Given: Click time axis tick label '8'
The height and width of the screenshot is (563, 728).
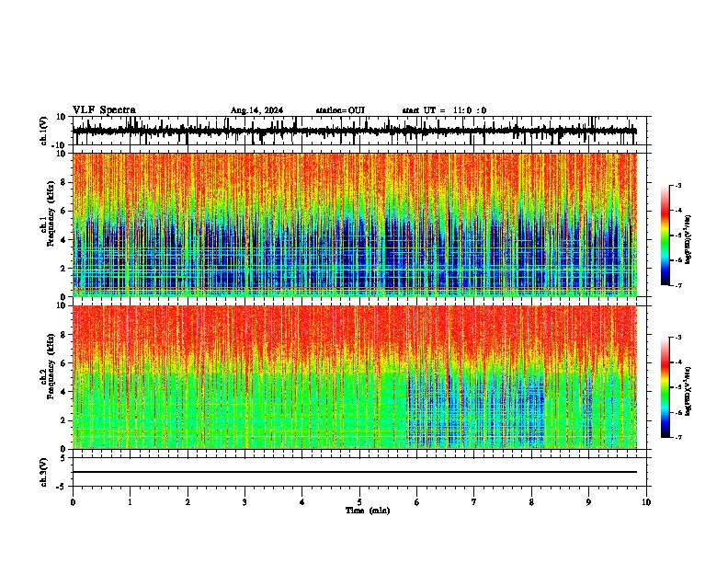Looking at the screenshot, I should tap(531, 502).
